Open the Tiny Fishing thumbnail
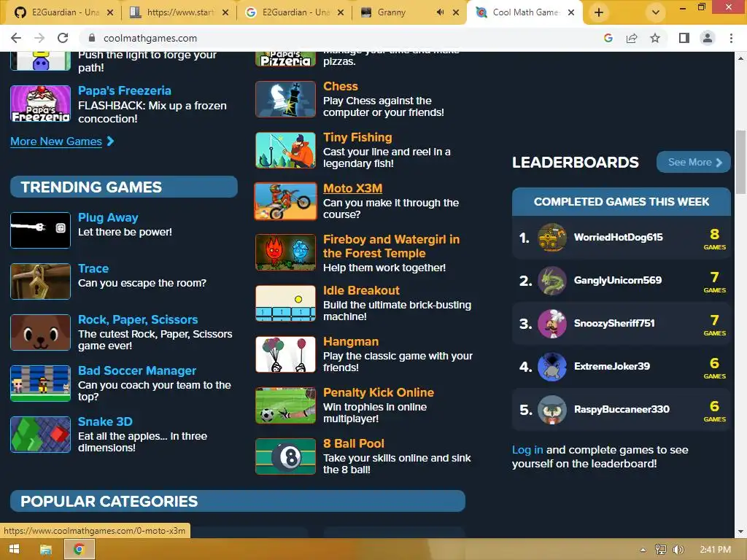 [x=285, y=150]
